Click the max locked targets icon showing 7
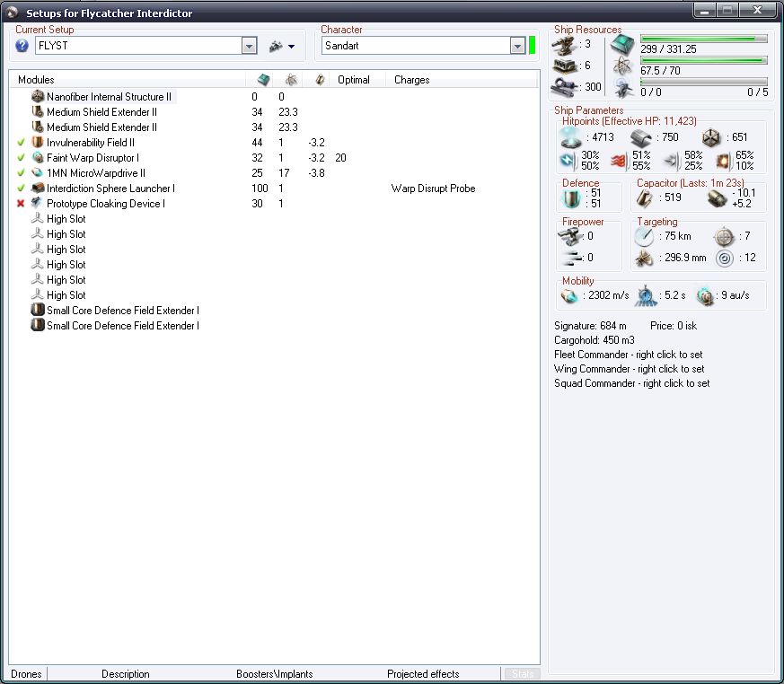 724,236
